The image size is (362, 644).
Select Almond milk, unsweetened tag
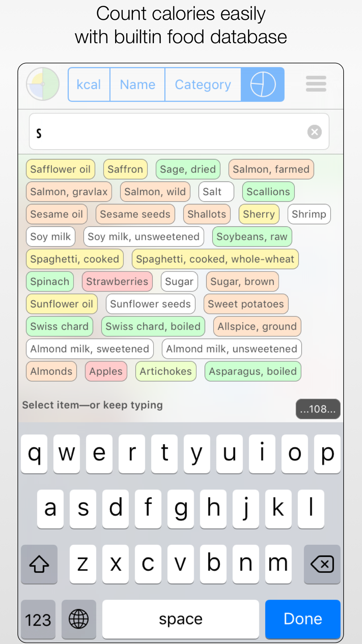[x=231, y=349]
